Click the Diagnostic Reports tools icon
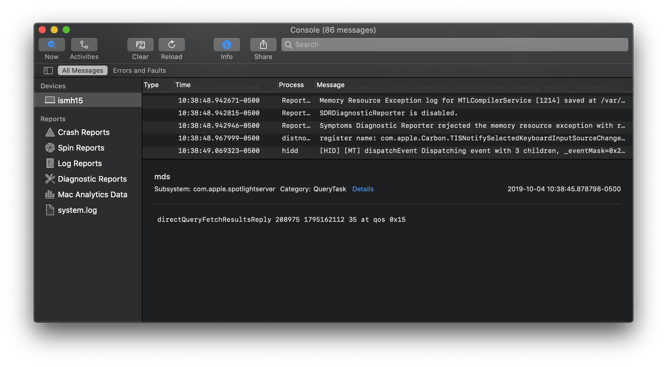Image resolution: width=667 pixels, height=367 pixels. pyautogui.click(x=50, y=179)
